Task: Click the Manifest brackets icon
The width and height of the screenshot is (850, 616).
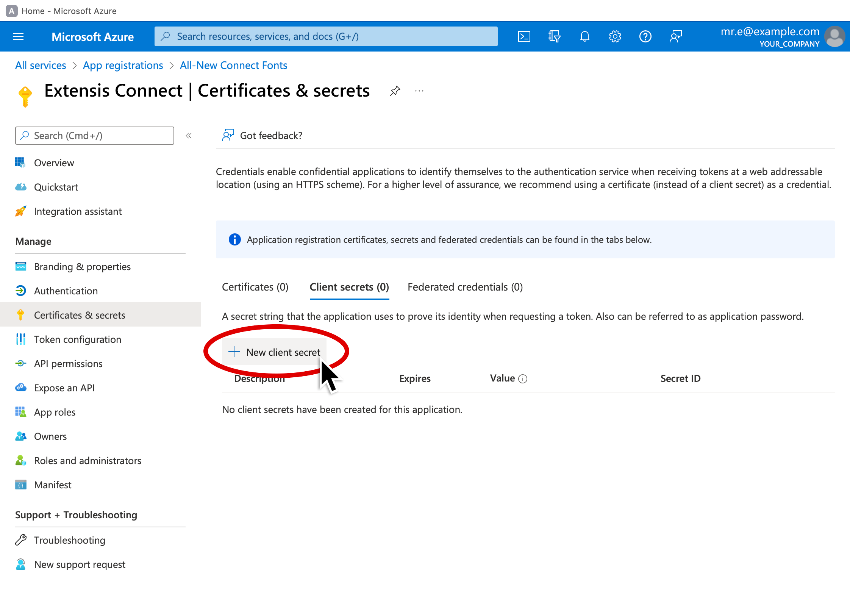Action: pyautogui.click(x=20, y=485)
